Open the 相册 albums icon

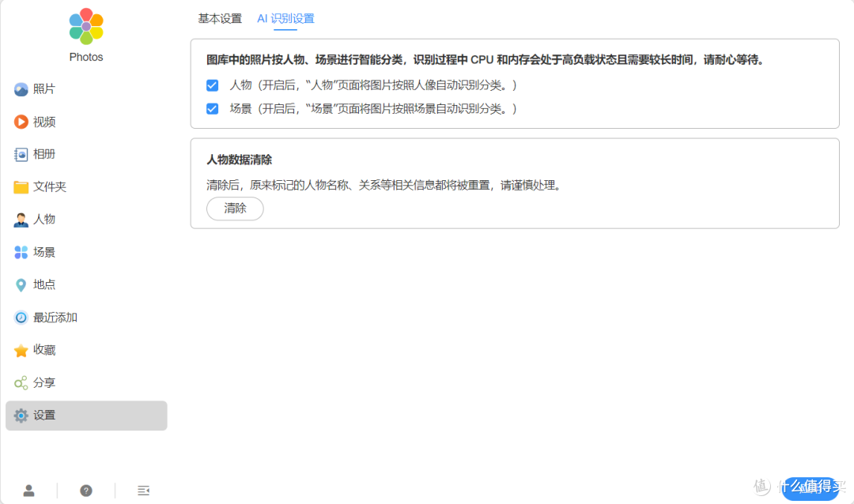pyautogui.click(x=21, y=155)
